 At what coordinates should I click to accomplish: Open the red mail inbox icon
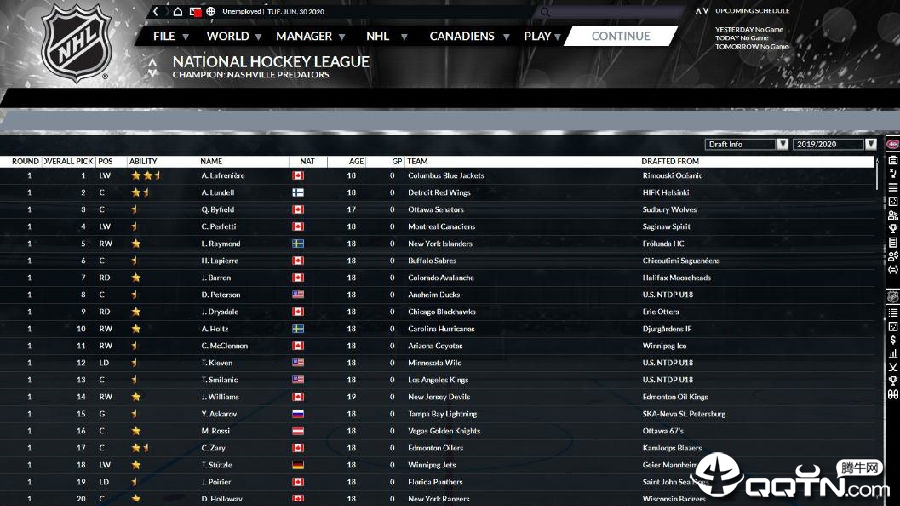(x=195, y=11)
